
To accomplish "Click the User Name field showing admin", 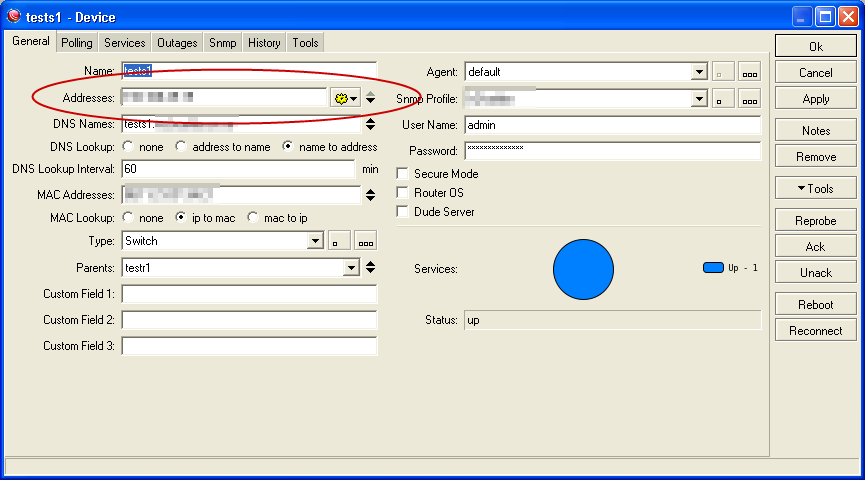I will 613,125.
